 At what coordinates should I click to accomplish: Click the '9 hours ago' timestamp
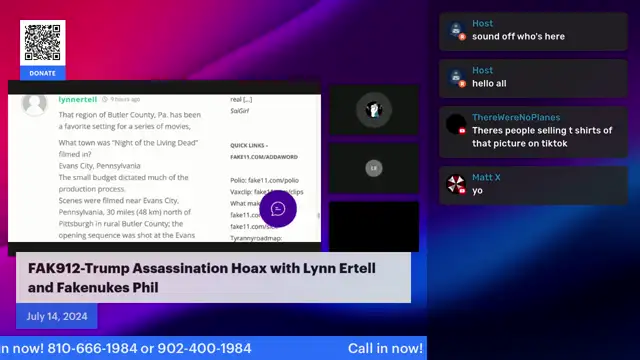pyautogui.click(x=125, y=99)
